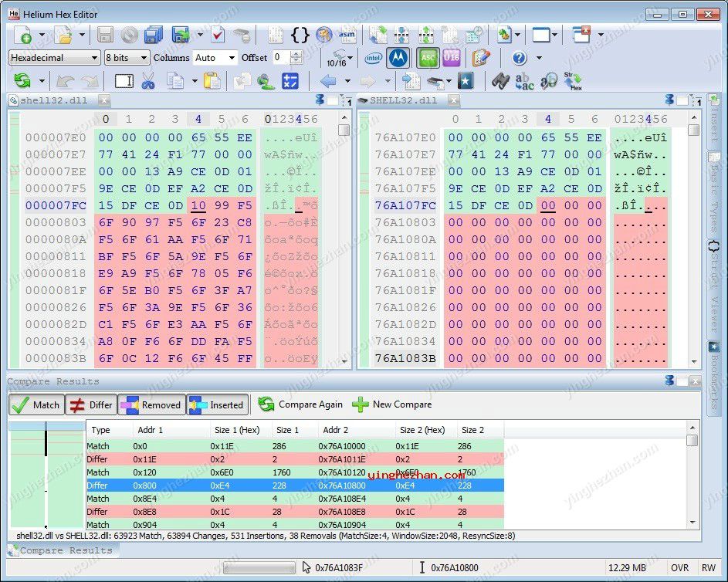Open the structure viewer curly braces icon
This screenshot has height=582, width=728.
coord(300,35)
